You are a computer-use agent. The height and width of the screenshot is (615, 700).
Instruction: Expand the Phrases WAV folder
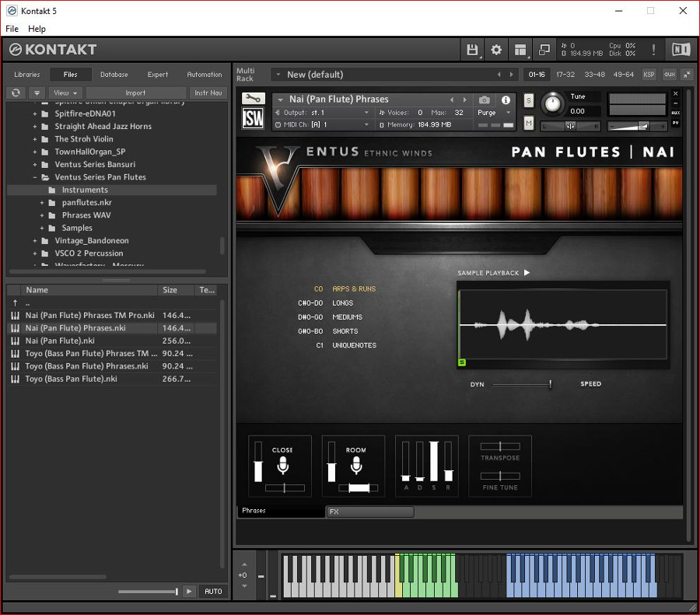[x=42, y=215]
